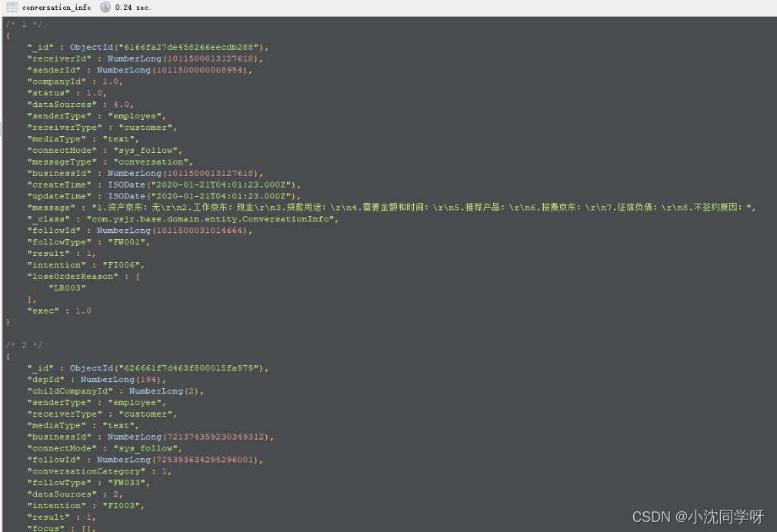This screenshot has height=532, width=777.
Task: Click the intention FI006 line
Action: click(86, 264)
